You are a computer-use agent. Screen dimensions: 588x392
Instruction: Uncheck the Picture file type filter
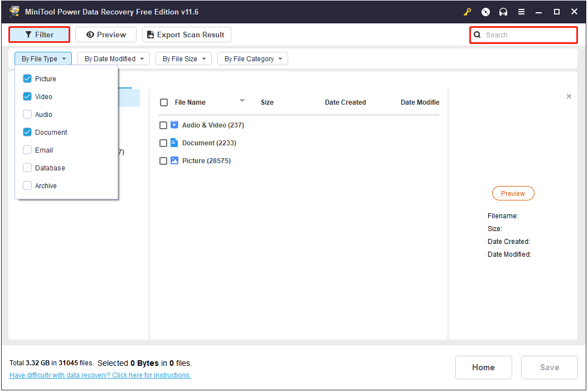[x=27, y=79]
